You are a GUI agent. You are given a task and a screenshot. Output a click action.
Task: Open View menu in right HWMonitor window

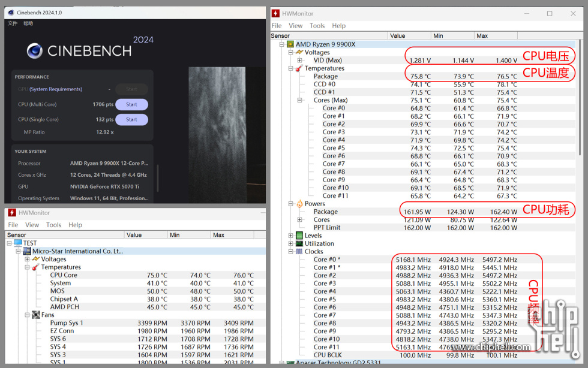[295, 26]
